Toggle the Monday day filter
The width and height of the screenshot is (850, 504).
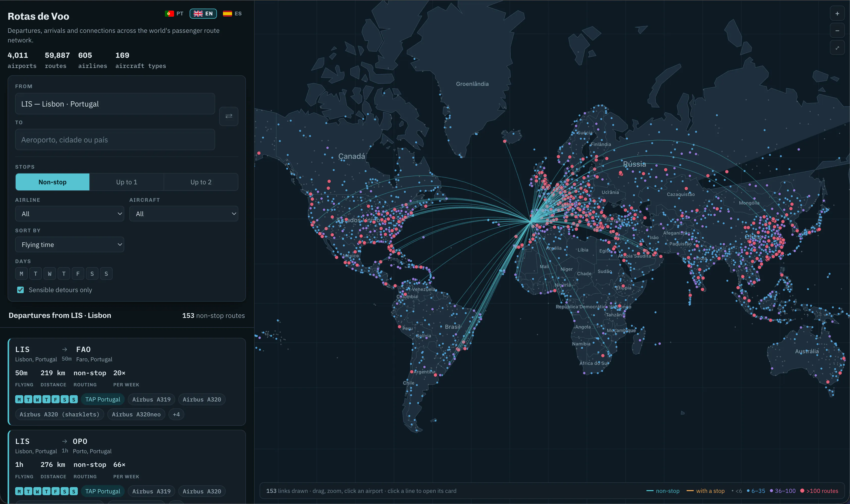pyautogui.click(x=21, y=274)
